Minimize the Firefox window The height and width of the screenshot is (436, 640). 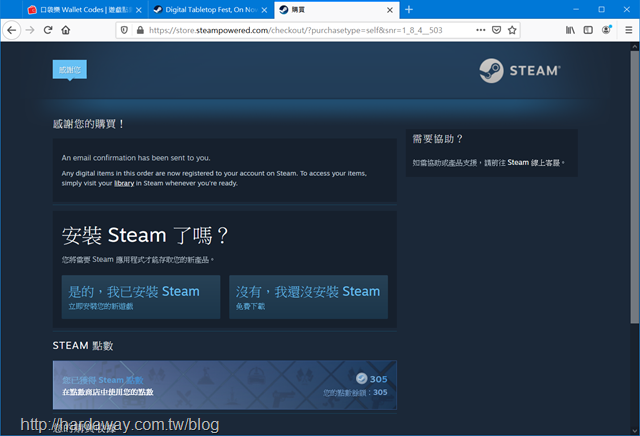pyautogui.click(x=576, y=9)
